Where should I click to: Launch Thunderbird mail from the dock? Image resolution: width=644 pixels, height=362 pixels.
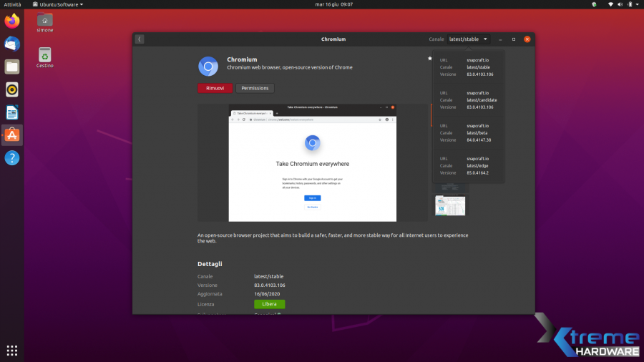point(12,44)
